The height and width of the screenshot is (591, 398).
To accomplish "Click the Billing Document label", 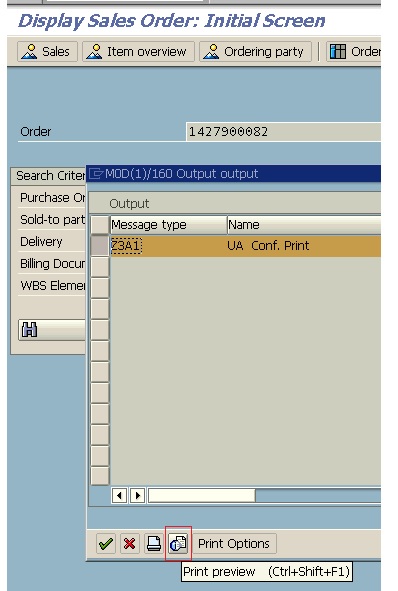I will [52, 263].
